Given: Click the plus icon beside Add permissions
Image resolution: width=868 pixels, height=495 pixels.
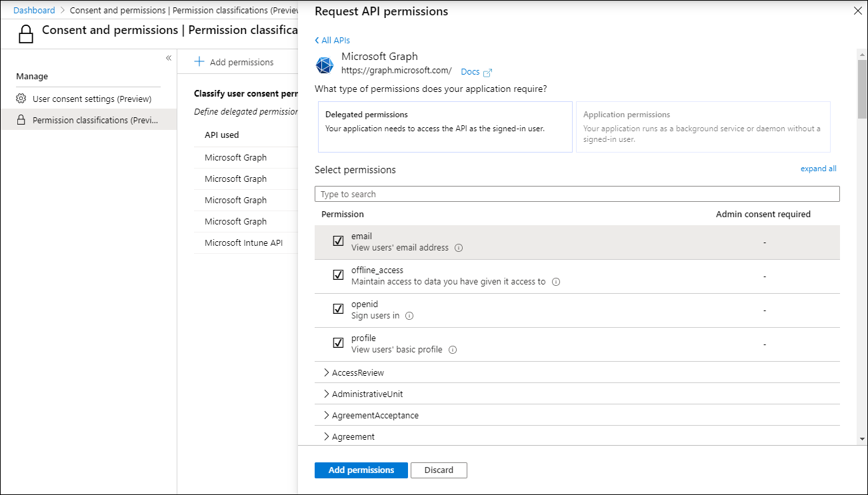Looking at the screenshot, I should tap(199, 61).
